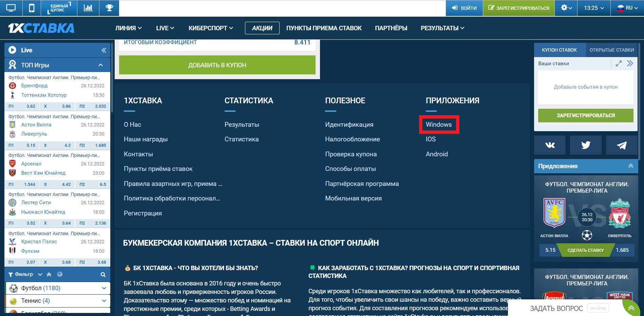Switch to ОТКРЫТЫЕ СТАВКИ tab
The height and width of the screenshot is (316, 644).
click(611, 50)
